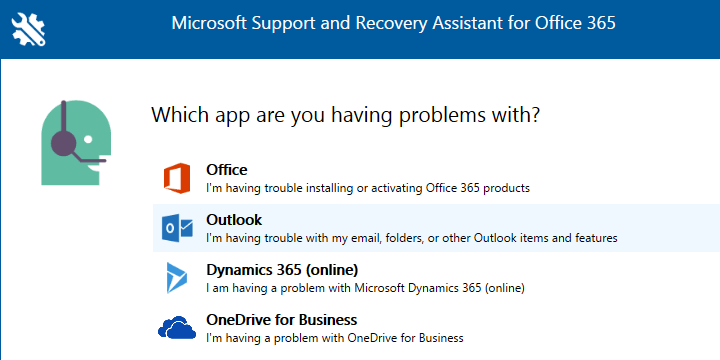Click empty space in the blue header bar
The width and height of the screenshot is (720, 360).
(668, 29)
